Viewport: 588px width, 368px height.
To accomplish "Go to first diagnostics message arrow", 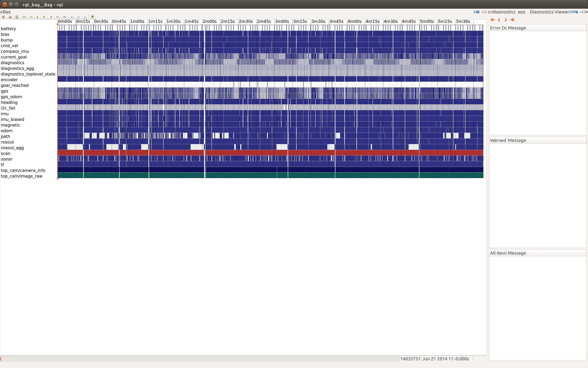I will 493,20.
